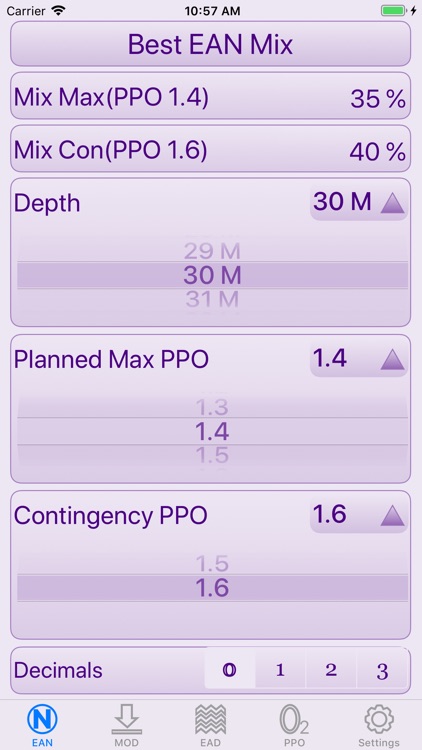Tap the Mix Con(PPO 1.6) row

211,151
